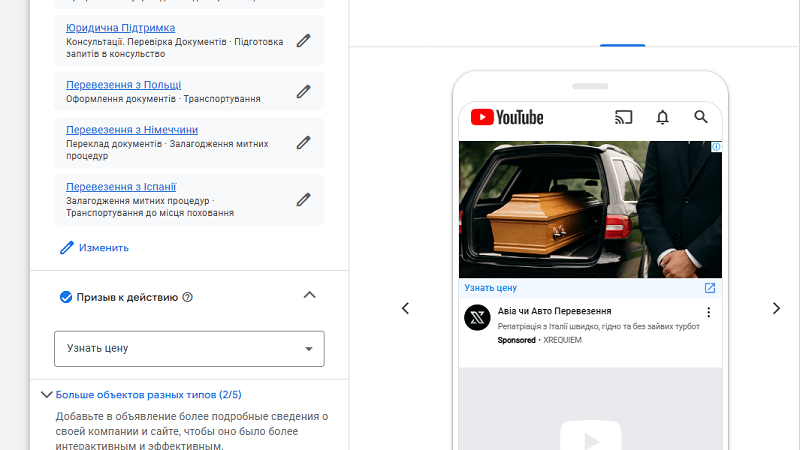Click the blue checkmark beside Призыв к действию

66,297
